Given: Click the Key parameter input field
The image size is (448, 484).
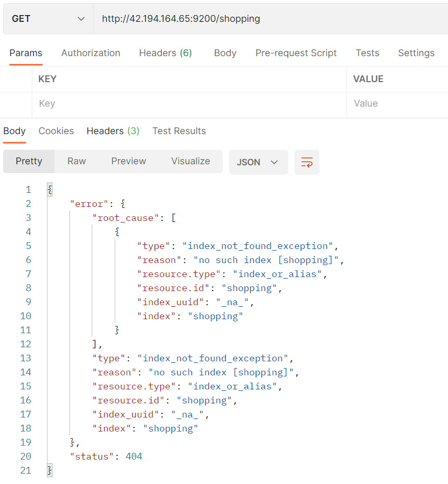Looking at the screenshot, I should 188,104.
